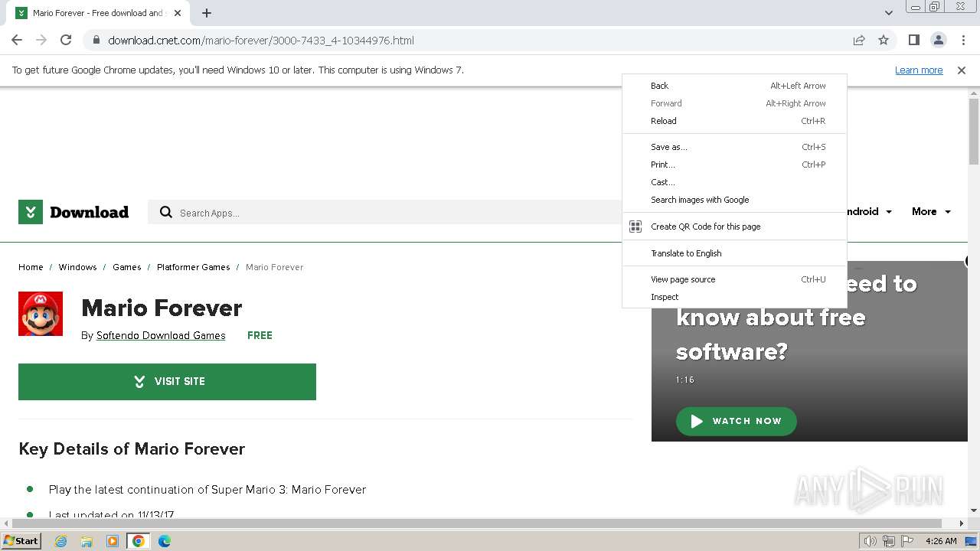This screenshot has width=980, height=551.
Task: Choose Cast... in context menu
Action: [735, 182]
